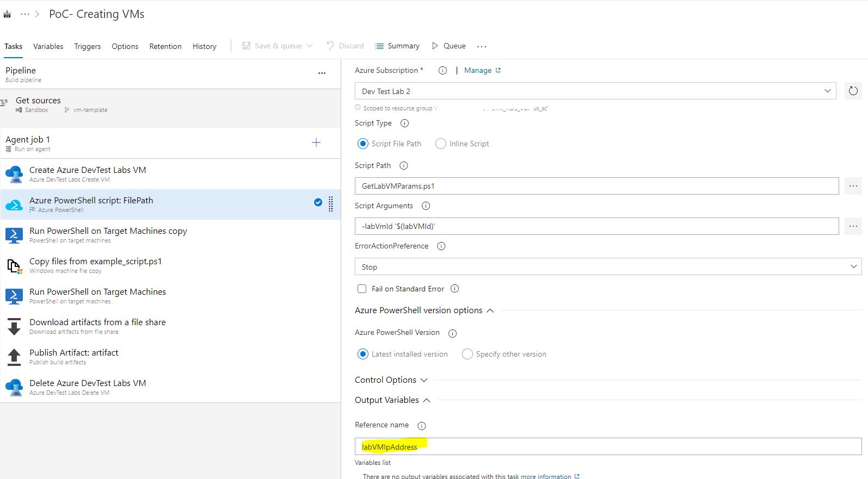868x479 pixels.
Task: Select the Download artifacts from a file share icon
Action: click(x=14, y=327)
